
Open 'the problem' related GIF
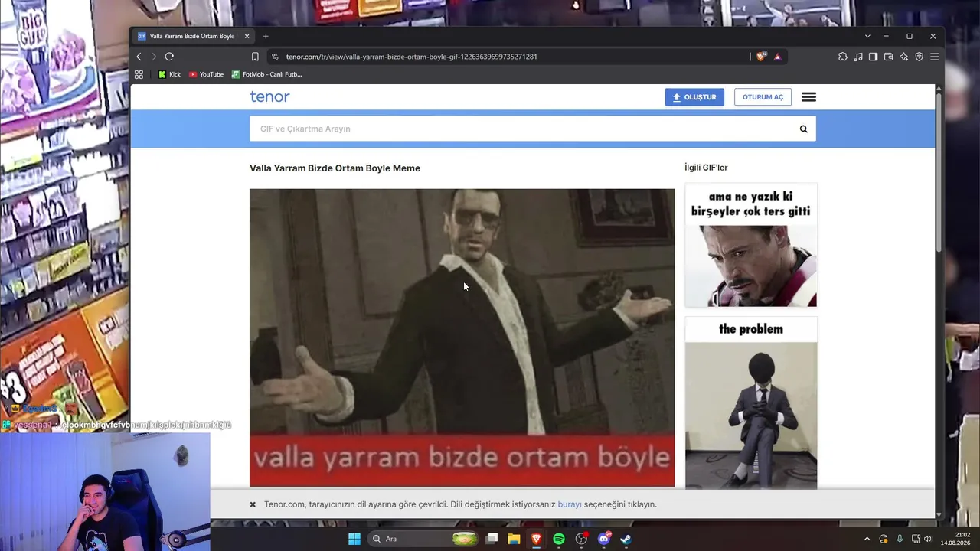coord(751,403)
